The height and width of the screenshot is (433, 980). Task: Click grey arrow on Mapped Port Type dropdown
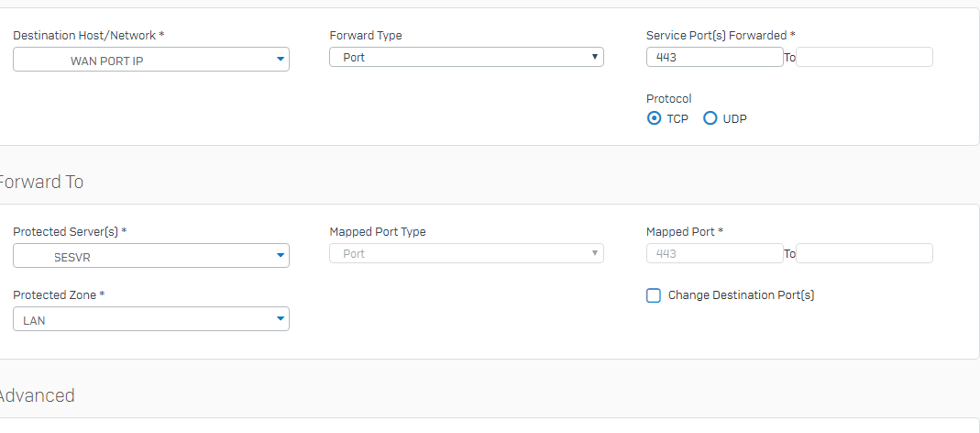point(595,253)
